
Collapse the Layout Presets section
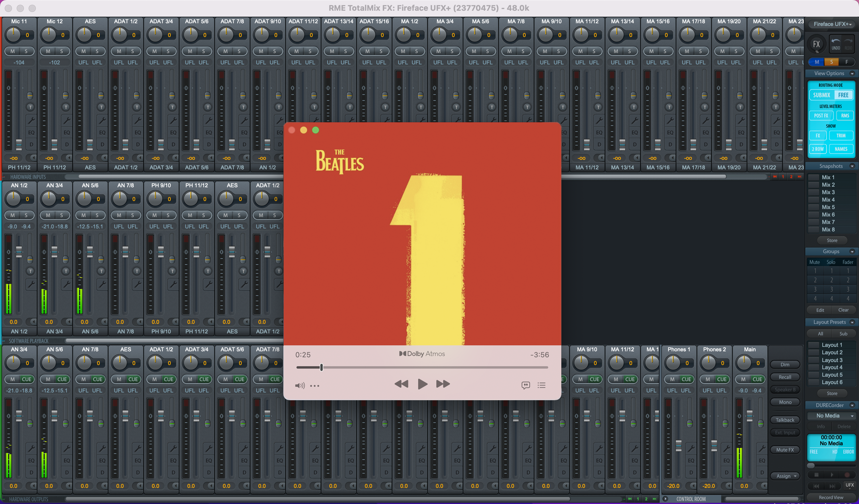click(852, 322)
